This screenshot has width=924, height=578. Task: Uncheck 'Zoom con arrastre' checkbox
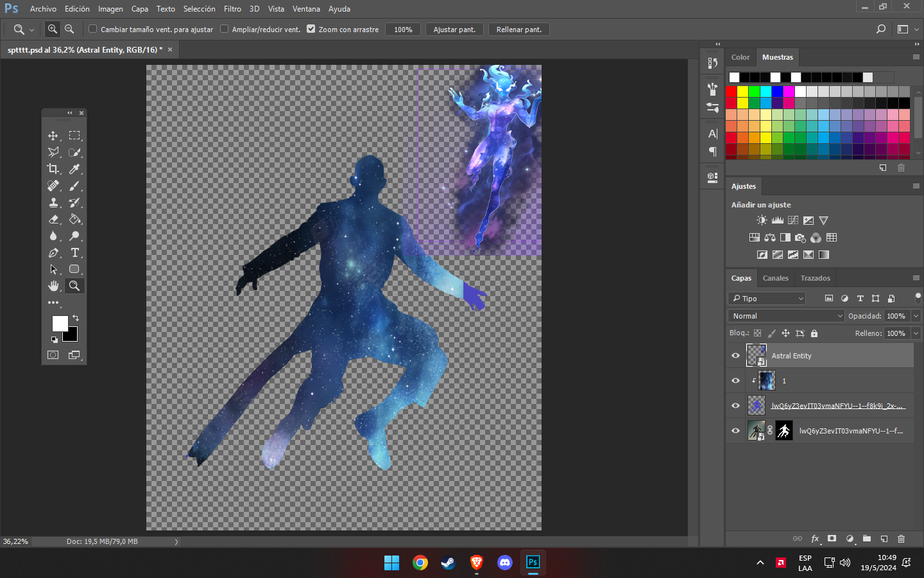point(311,29)
